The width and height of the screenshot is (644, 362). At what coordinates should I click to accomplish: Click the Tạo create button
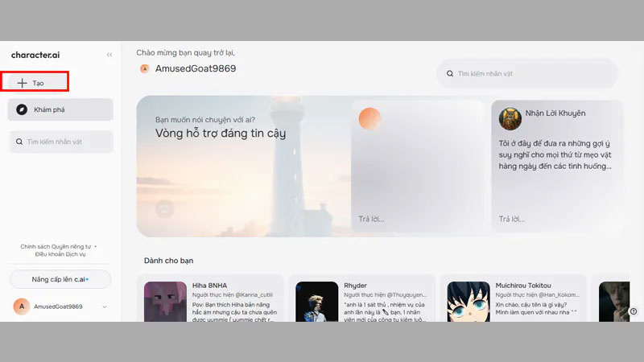[35, 82]
